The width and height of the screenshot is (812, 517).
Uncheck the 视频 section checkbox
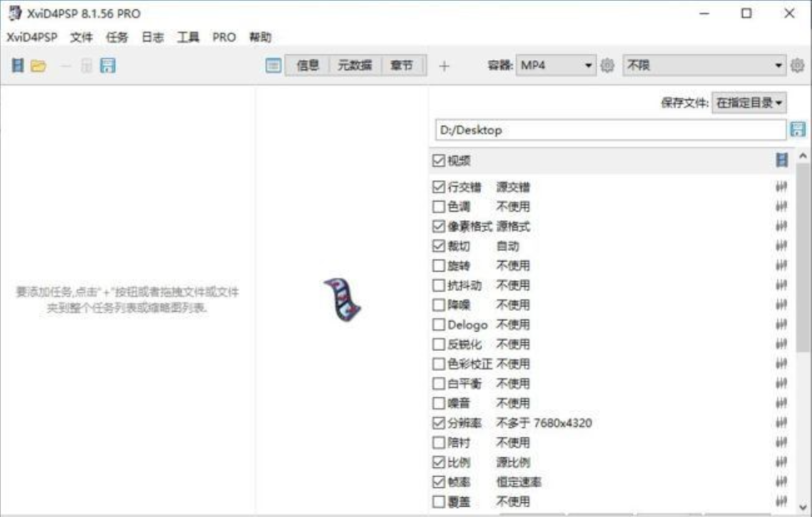439,161
